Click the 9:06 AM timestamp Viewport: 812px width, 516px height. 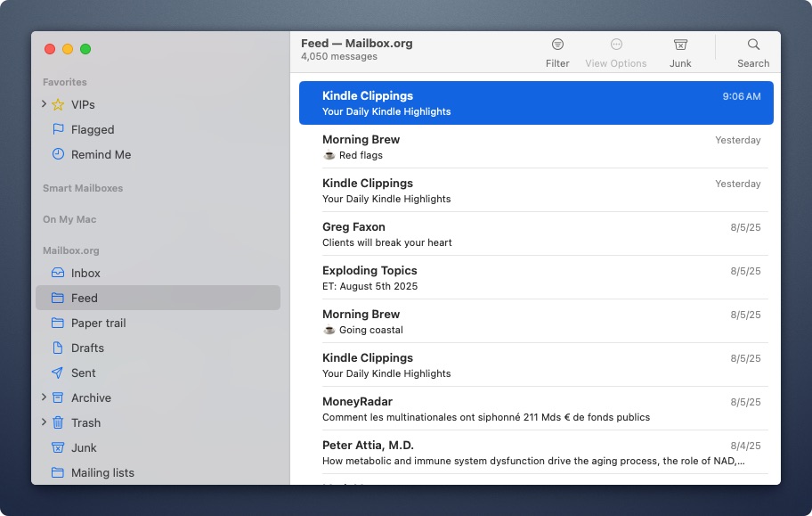(x=742, y=96)
